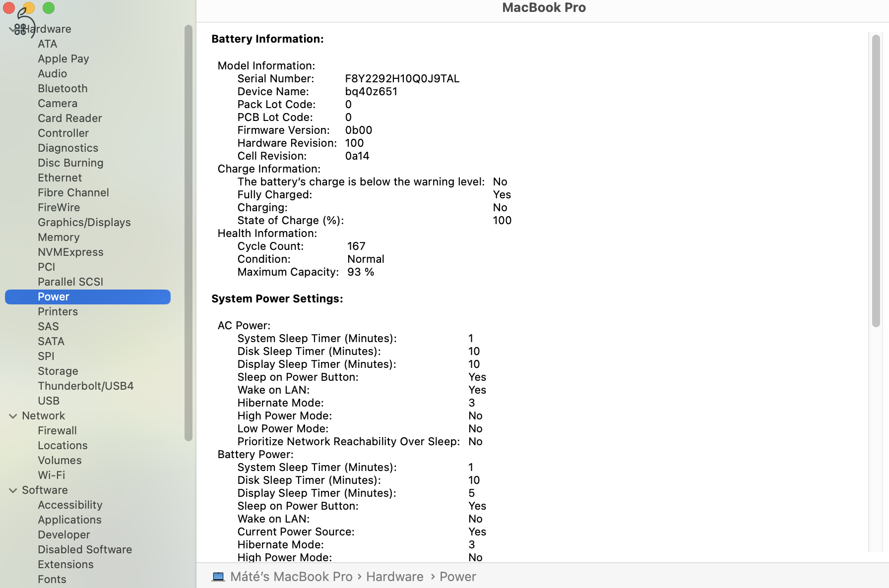Open Bluetooth hardware information
Screen dimensions: 889x588
pyautogui.click(x=63, y=89)
